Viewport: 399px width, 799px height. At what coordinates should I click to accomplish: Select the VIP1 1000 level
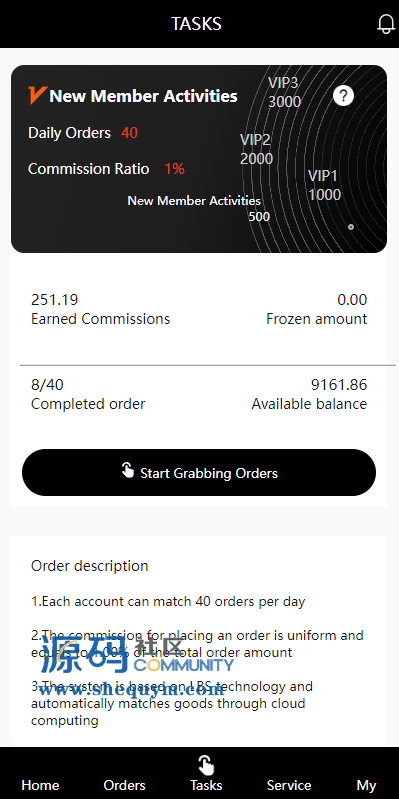324,185
